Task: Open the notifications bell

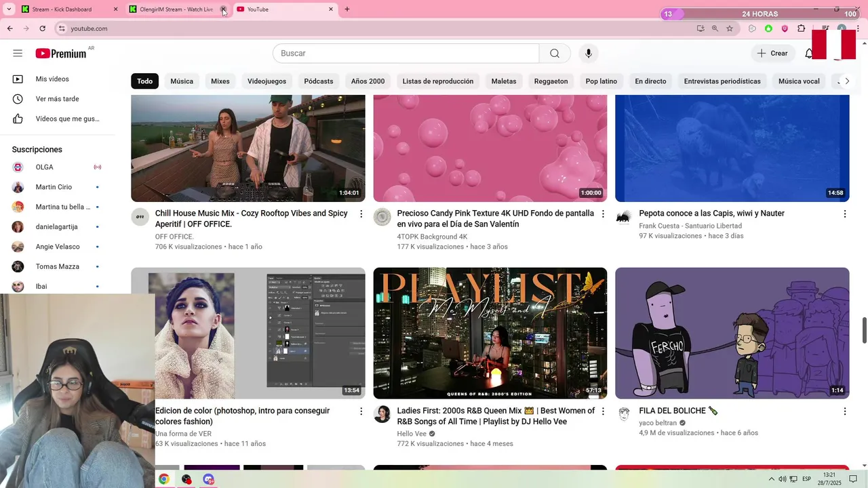Action: click(x=808, y=54)
